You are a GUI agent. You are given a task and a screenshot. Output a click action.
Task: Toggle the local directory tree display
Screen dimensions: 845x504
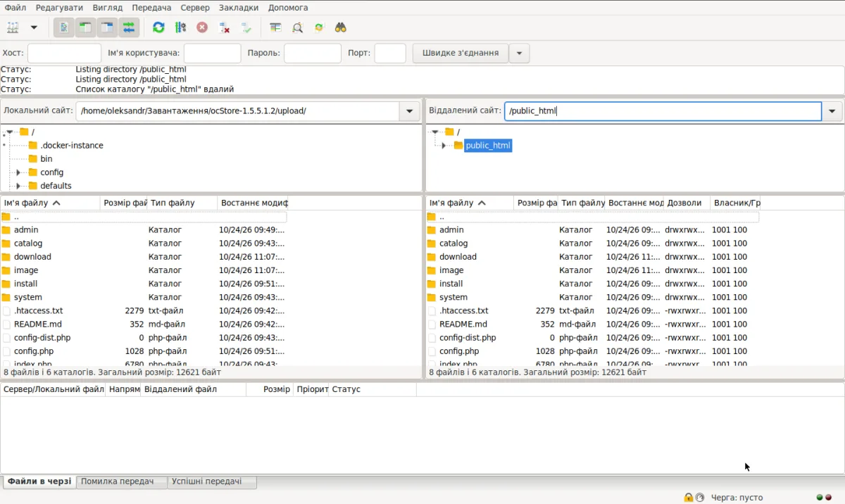pos(85,27)
